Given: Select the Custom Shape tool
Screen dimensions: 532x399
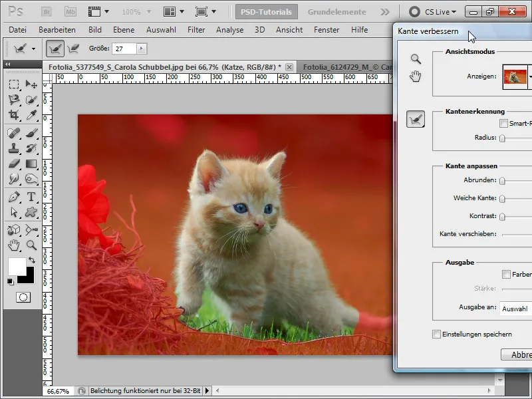Looking at the screenshot, I should (31, 212).
